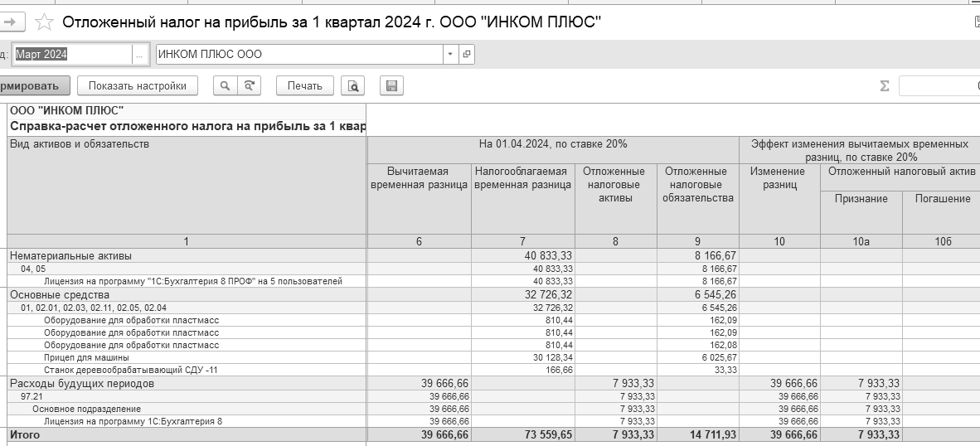Select row Прицеп для машины
The image size is (980, 446).
[187, 357]
